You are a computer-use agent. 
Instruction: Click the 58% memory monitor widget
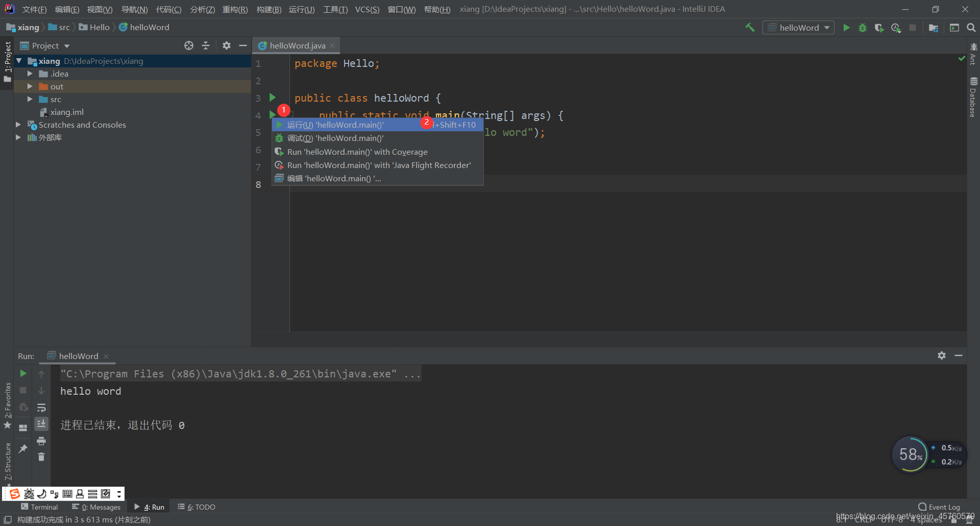point(910,455)
